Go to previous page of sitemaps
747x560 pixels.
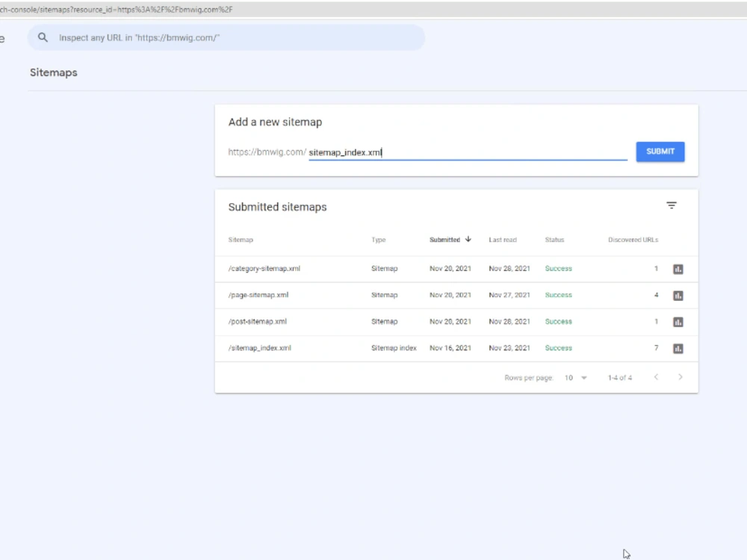click(656, 377)
